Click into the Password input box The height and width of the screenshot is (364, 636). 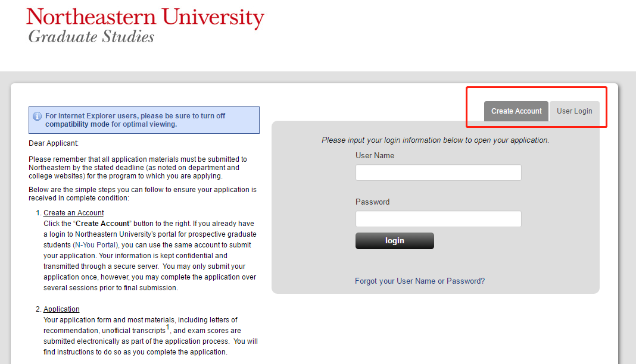438,219
